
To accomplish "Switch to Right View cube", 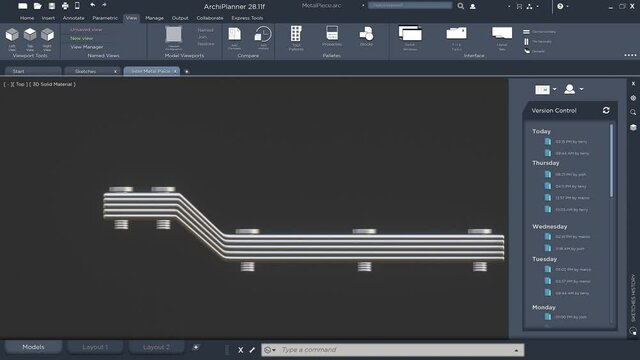I will (x=47, y=35).
